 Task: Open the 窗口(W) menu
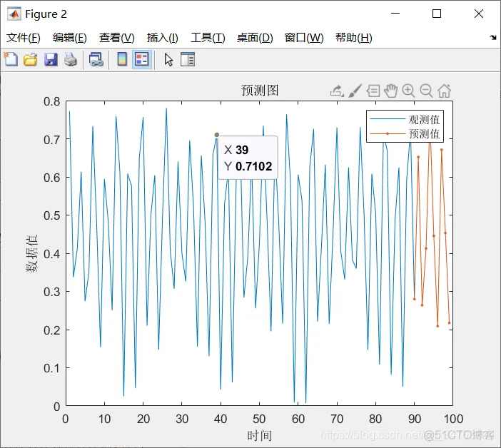pyautogui.click(x=304, y=38)
